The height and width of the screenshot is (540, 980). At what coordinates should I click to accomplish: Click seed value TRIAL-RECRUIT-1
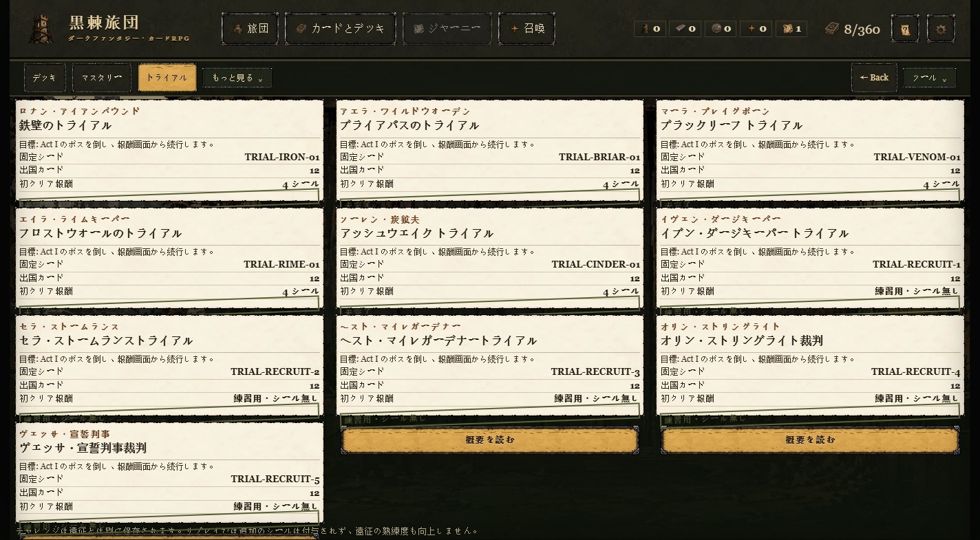pos(917,264)
